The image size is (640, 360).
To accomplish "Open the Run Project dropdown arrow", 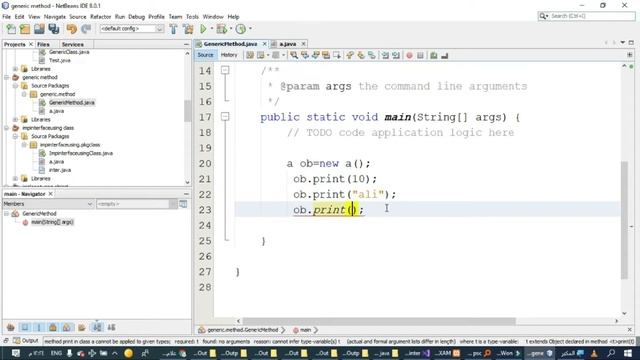I will coord(211,29).
